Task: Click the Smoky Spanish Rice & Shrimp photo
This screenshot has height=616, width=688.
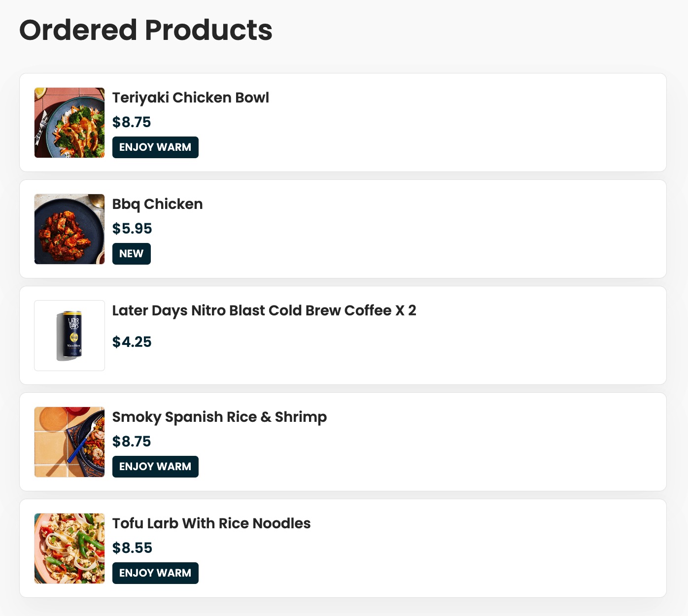Action: click(x=69, y=442)
